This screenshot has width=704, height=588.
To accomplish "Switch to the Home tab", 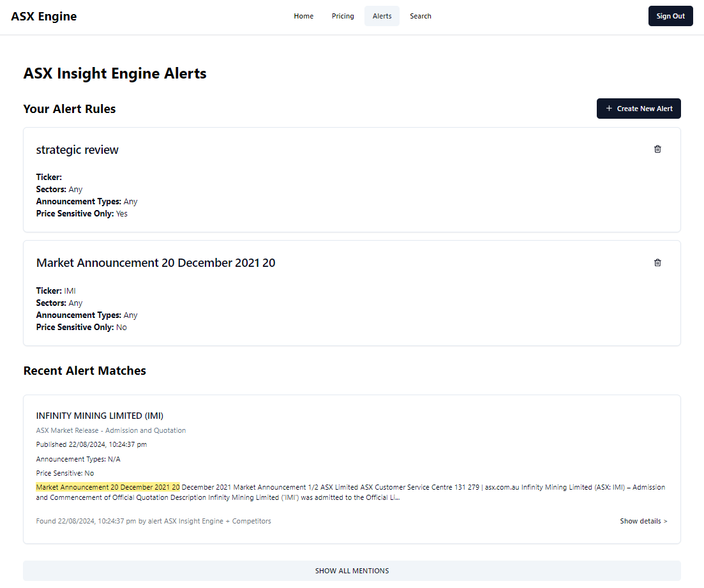I will tap(303, 16).
